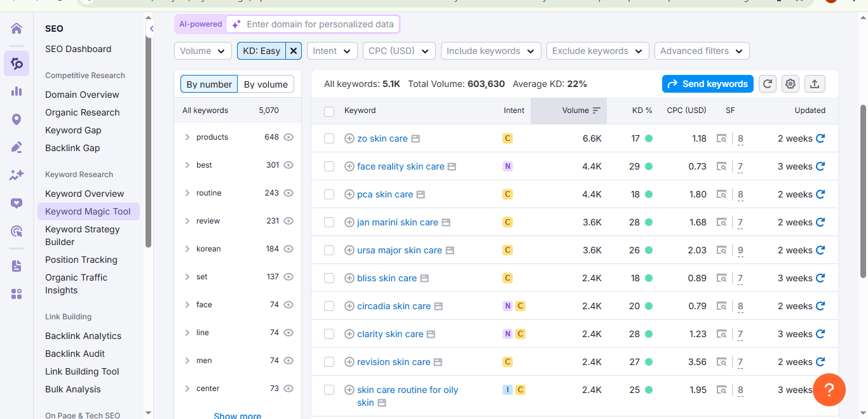Click the highlighted Keyword Magic sidebar icon
Viewport: 868px width, 419px height.
pos(16,63)
